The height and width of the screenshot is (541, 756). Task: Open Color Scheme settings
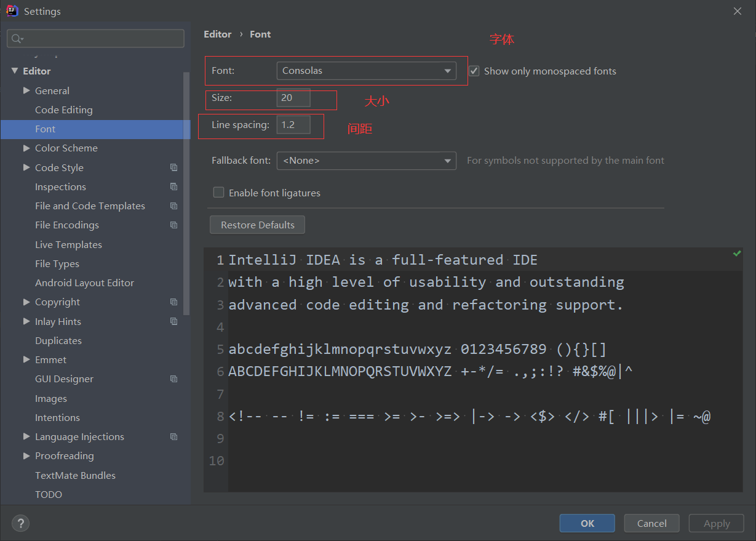point(66,148)
